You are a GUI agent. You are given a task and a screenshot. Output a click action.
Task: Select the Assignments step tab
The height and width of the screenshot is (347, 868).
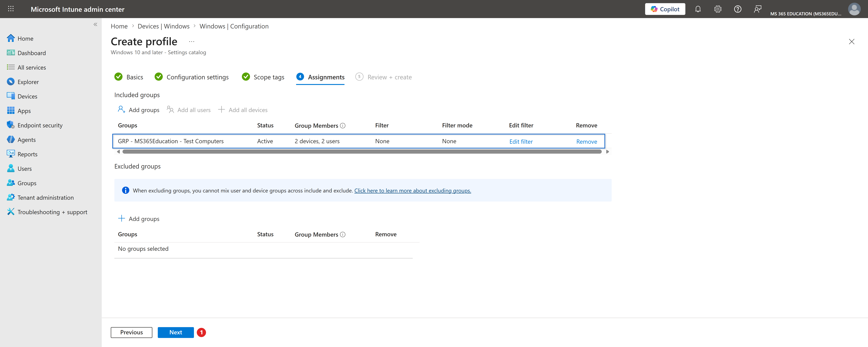point(320,77)
